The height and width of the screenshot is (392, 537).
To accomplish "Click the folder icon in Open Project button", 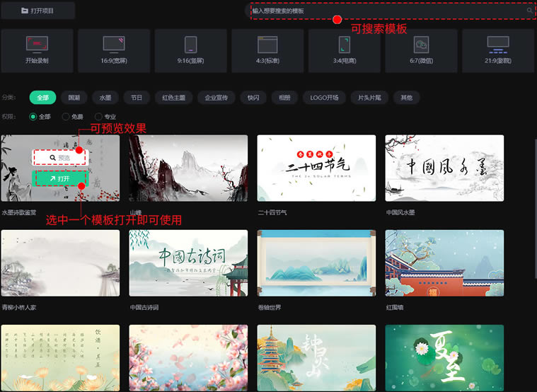I will pyautogui.click(x=25, y=11).
